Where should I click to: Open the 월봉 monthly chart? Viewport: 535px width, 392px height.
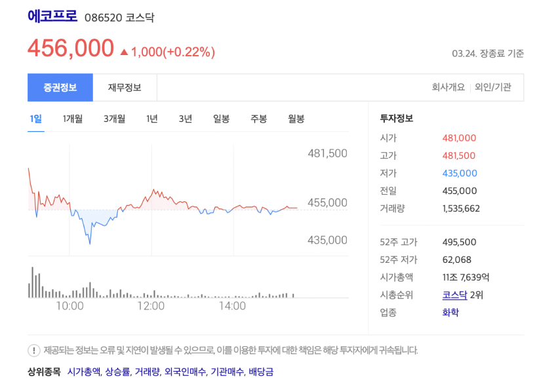(x=296, y=118)
